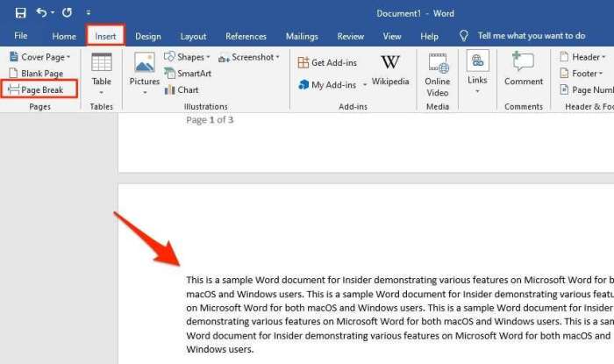
Task: Switch to the Layout tab
Action: point(193,37)
